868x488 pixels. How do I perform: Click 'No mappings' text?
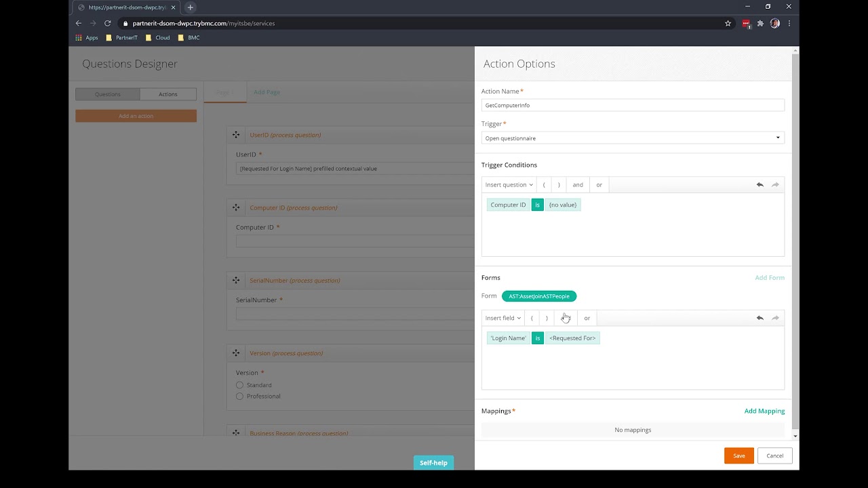coord(633,430)
